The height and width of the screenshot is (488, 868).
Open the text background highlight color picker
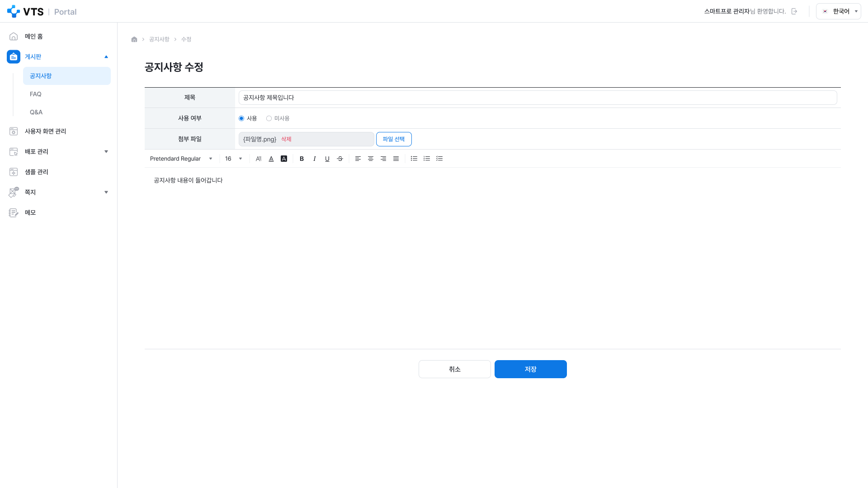click(284, 159)
